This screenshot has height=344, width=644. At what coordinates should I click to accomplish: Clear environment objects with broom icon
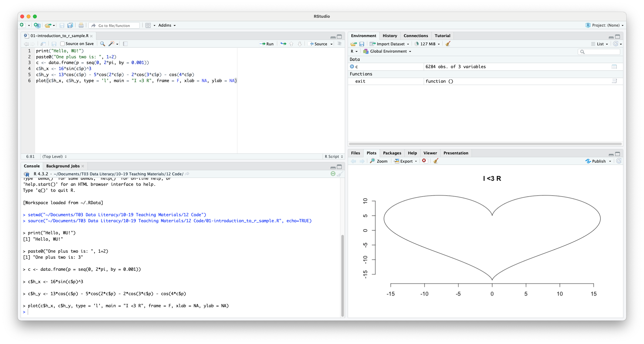click(x=448, y=44)
